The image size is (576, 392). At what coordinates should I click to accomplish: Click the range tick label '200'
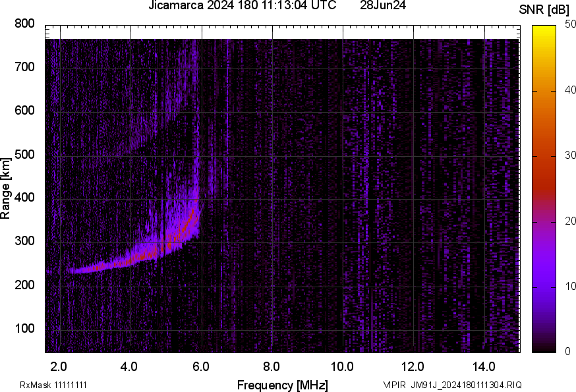click(24, 285)
